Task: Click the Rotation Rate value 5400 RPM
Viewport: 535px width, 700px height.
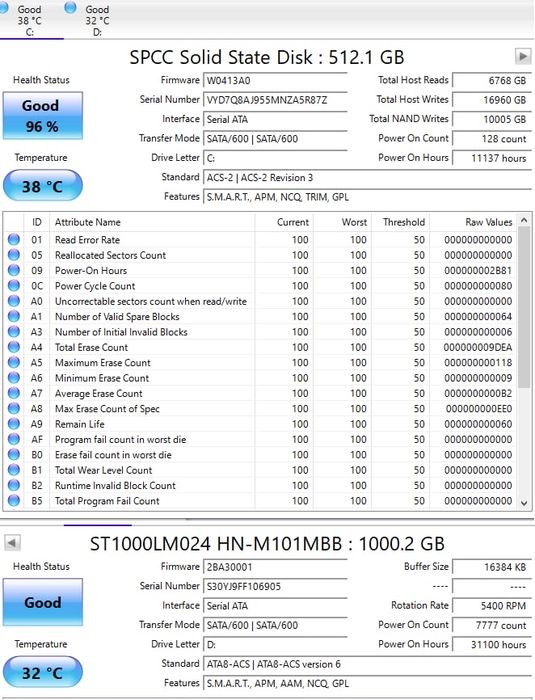Action: coord(492,606)
